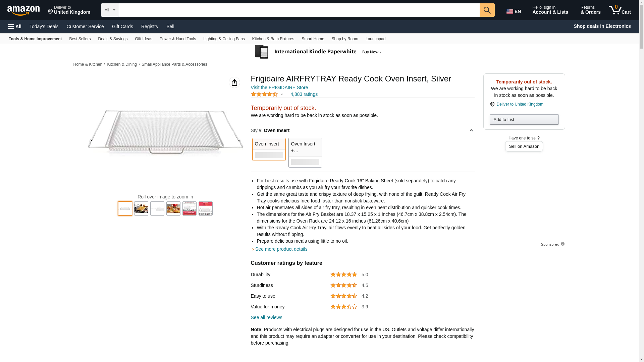
Task: Select the Oven Insert style option
Action: (x=269, y=149)
